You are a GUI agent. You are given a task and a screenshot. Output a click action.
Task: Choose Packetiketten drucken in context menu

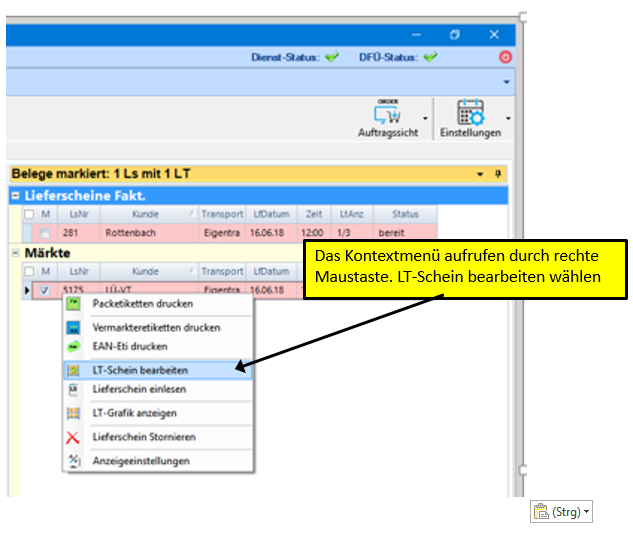[142, 303]
